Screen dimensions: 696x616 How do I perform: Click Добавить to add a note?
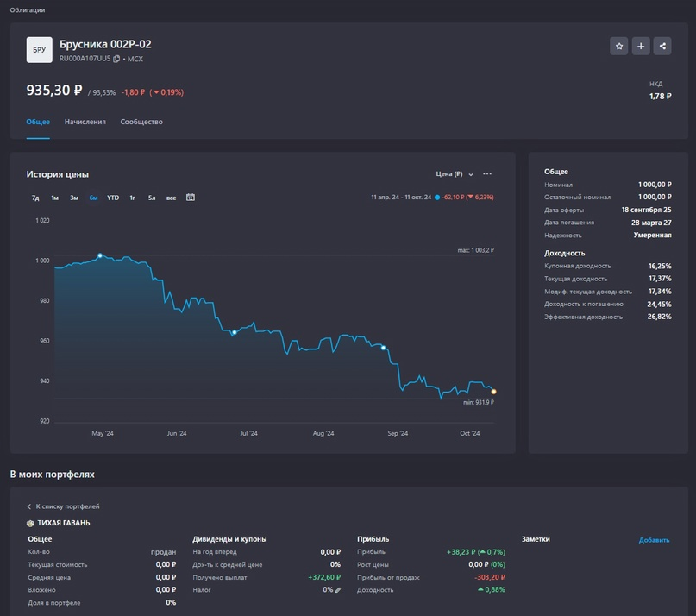click(x=654, y=540)
